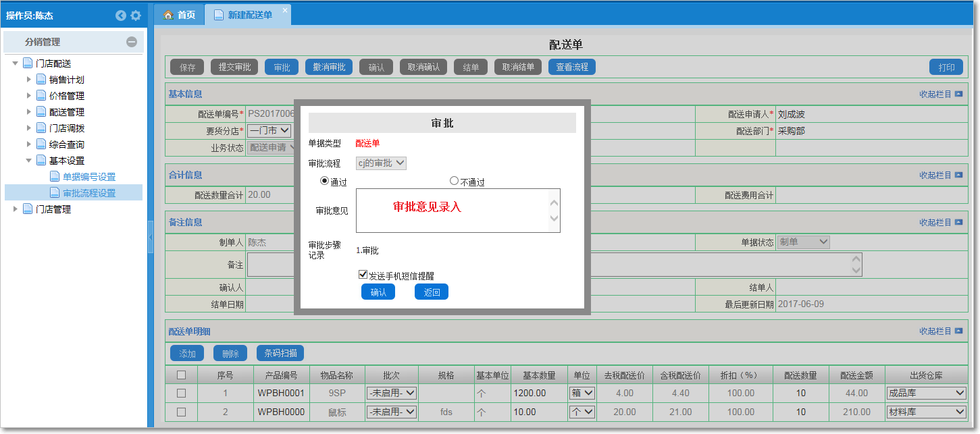Click the blue collapse arrow on left panel edge
This screenshot has height=434, width=980.
(x=151, y=236)
